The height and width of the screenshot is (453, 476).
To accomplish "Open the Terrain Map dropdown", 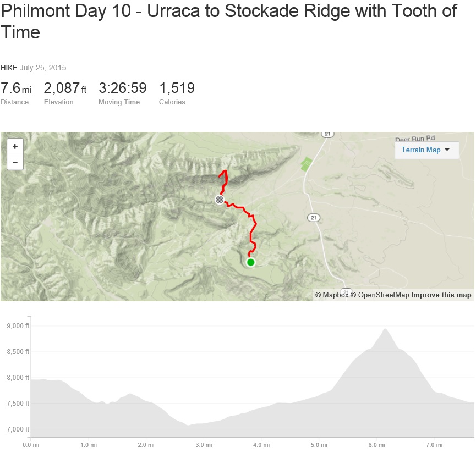I will point(426,150).
